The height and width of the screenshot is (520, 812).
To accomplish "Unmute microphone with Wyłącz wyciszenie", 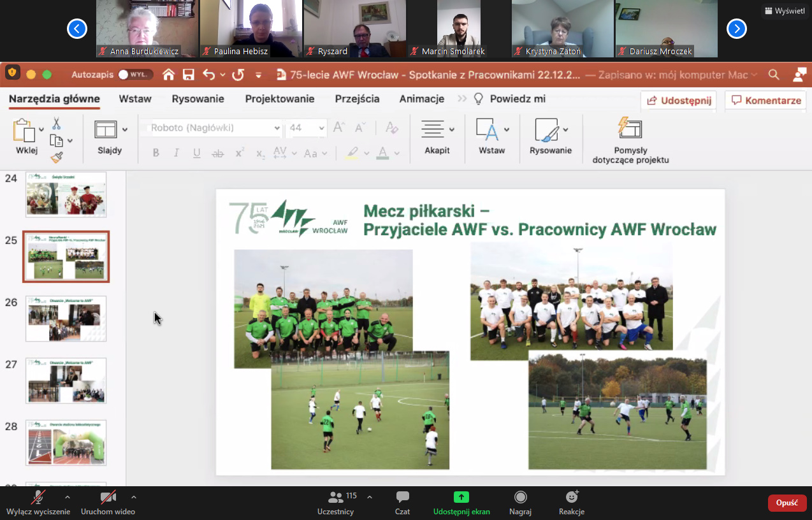I will click(x=38, y=502).
